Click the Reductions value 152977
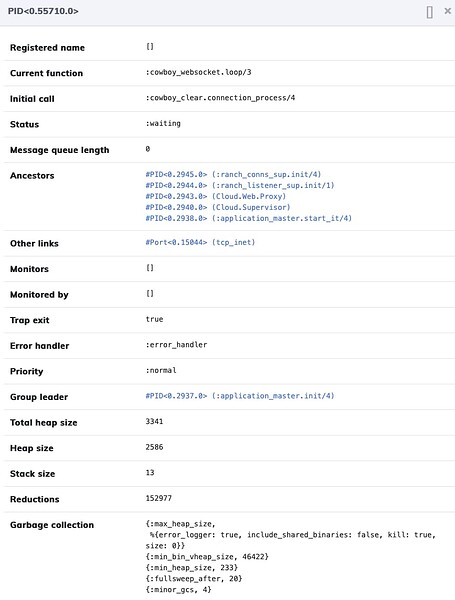 [x=158, y=498]
